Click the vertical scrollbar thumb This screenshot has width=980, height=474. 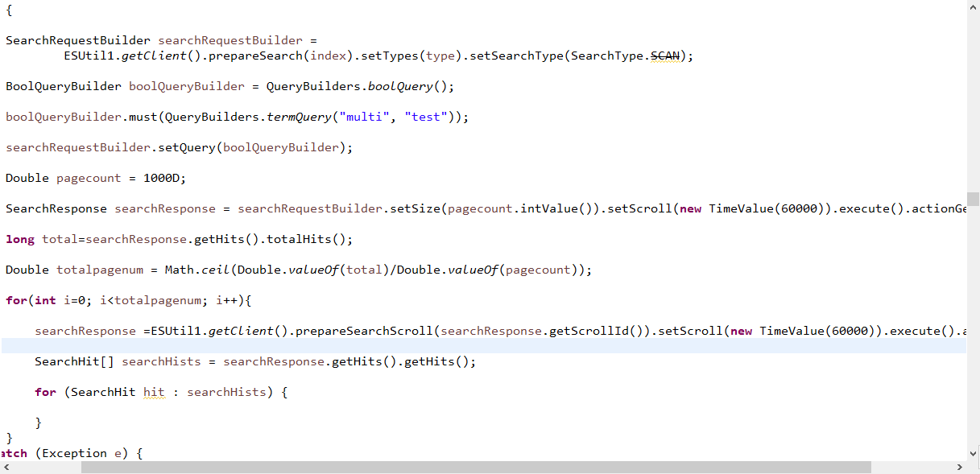tap(973, 199)
